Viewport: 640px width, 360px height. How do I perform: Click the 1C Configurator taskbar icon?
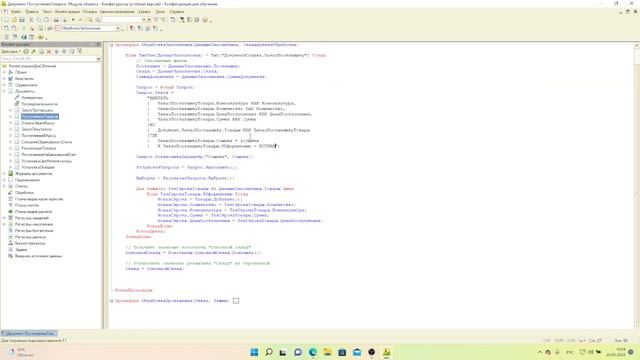tap(386, 352)
